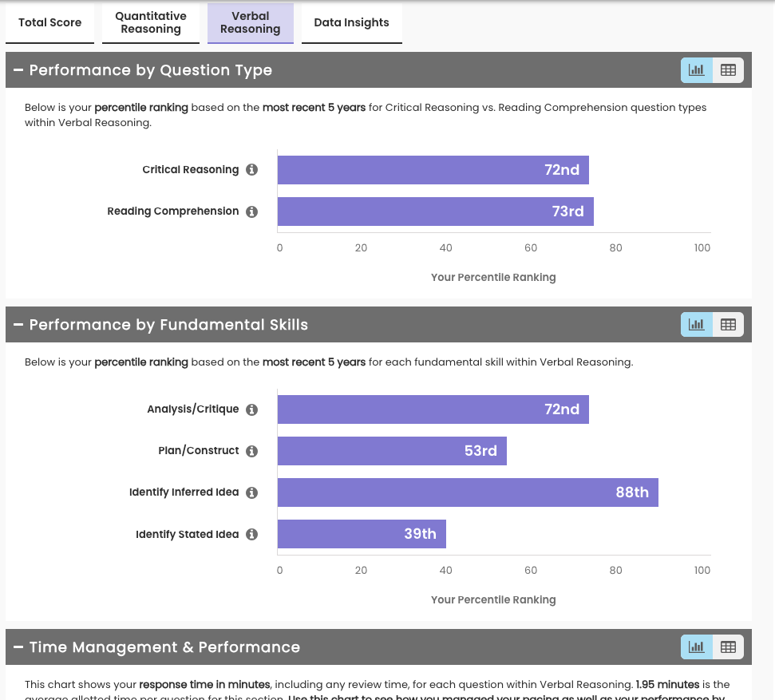The height and width of the screenshot is (700, 775).
Task: Click info icon beside Identify Stated Idea
Action: pyautogui.click(x=252, y=534)
